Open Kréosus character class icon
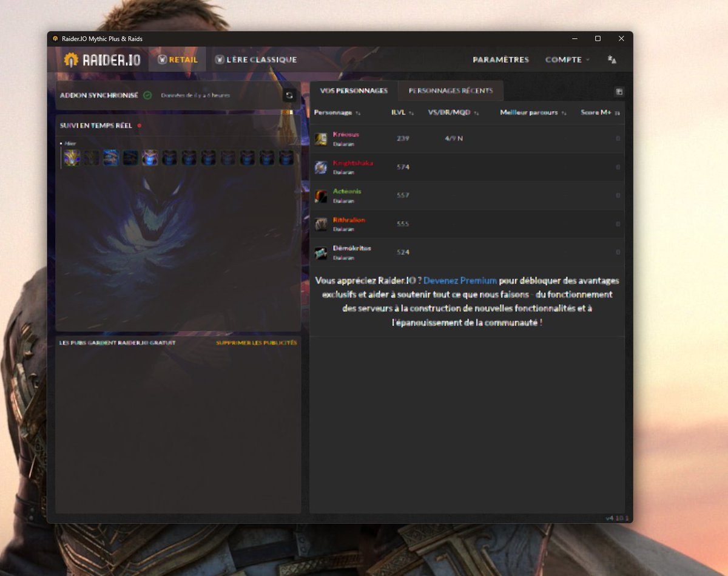The width and height of the screenshot is (728, 576). (321, 139)
